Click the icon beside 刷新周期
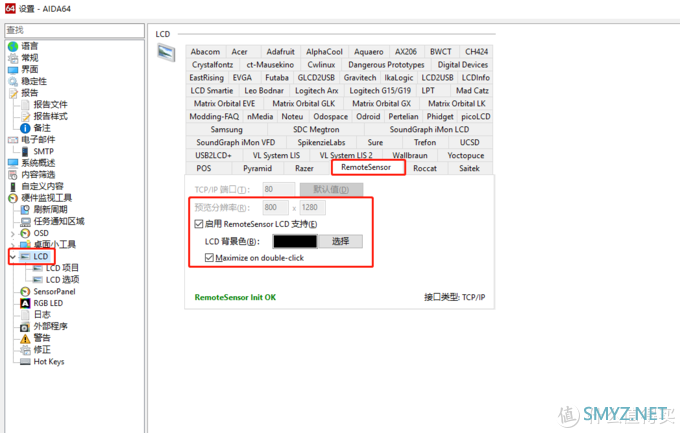 (x=25, y=210)
